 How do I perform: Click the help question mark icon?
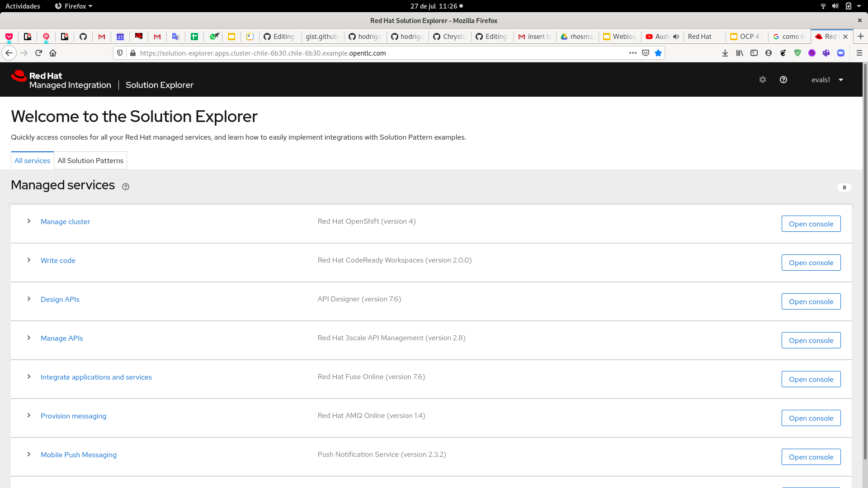[783, 79]
